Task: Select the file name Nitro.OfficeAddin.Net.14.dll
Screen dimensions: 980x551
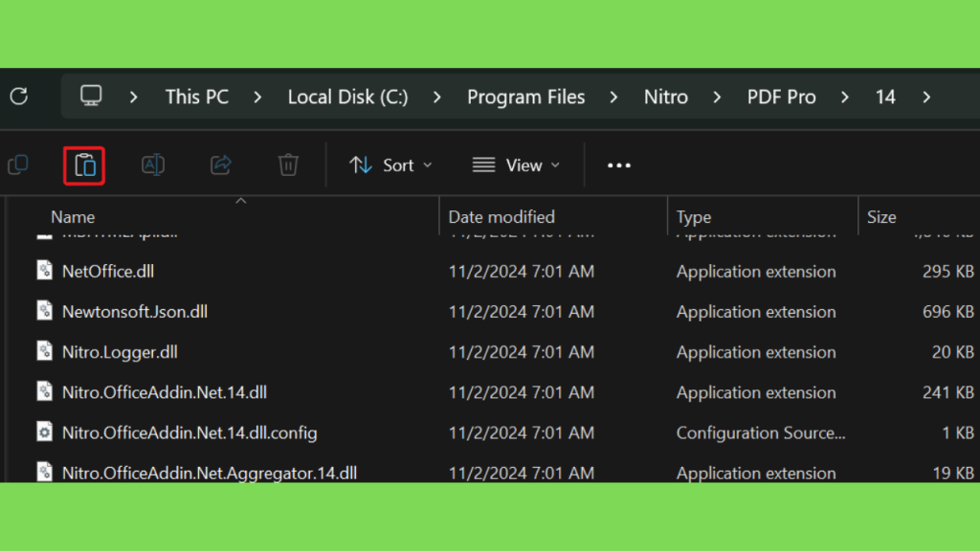Action: [x=165, y=392]
